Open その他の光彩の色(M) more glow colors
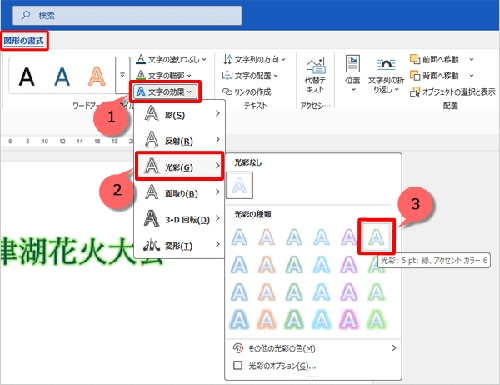Screen dimensions: 500x385 click(x=313, y=348)
